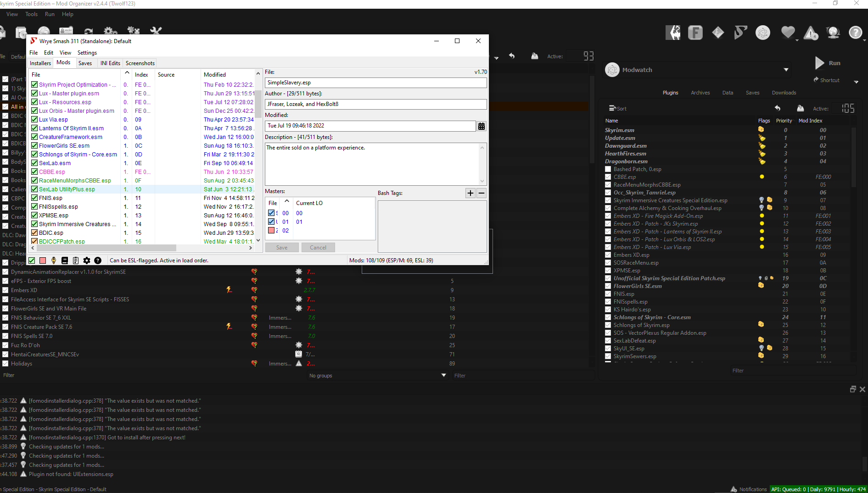Expand the Shortcut dropdown arrow
The width and height of the screenshot is (868, 493).
857,81
